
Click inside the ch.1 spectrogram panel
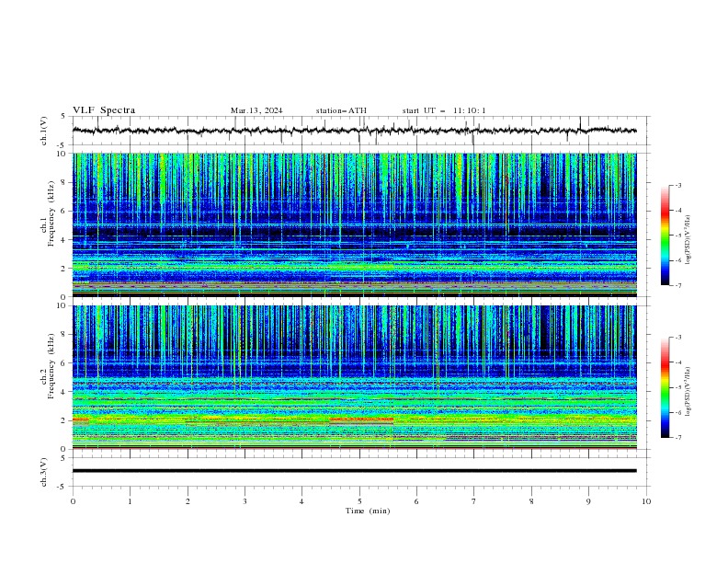tap(354, 224)
